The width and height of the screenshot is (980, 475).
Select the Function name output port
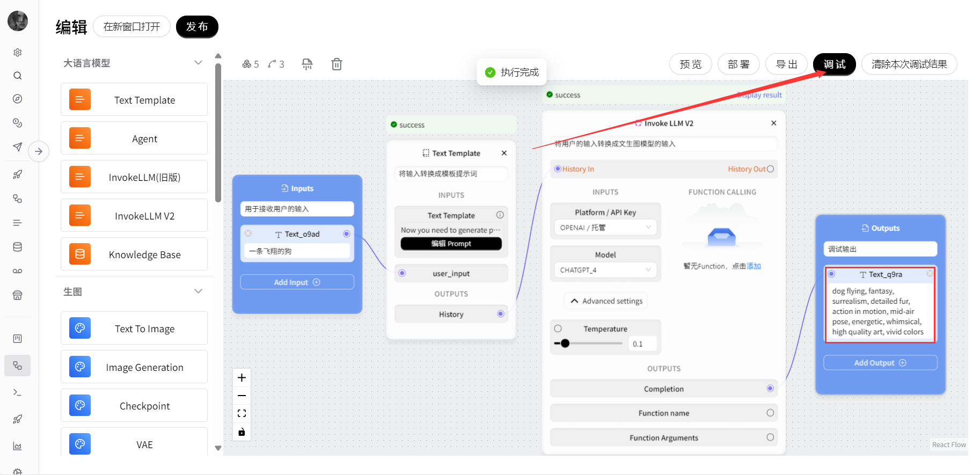click(x=770, y=413)
